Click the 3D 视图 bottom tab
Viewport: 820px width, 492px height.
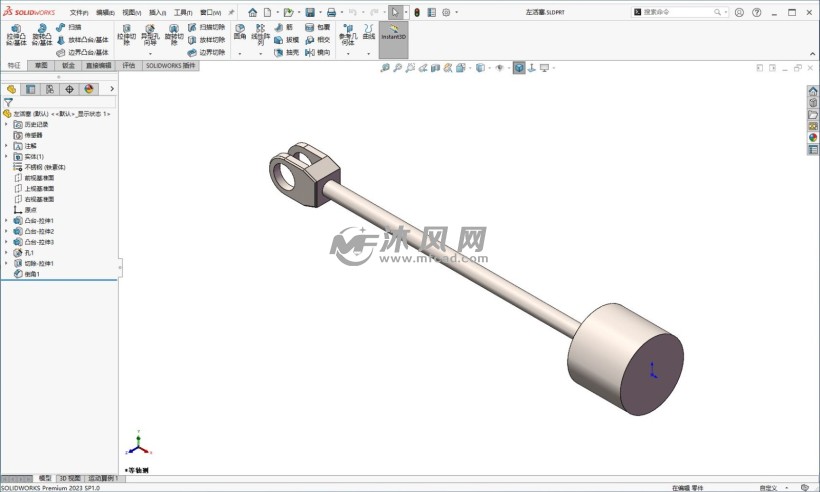[69, 478]
